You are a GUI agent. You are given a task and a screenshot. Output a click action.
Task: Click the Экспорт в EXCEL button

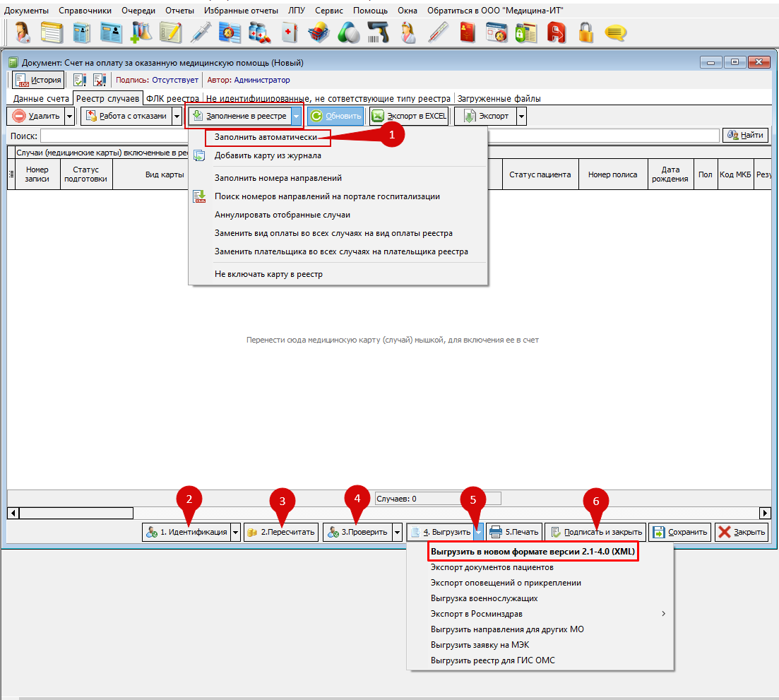[x=409, y=117]
